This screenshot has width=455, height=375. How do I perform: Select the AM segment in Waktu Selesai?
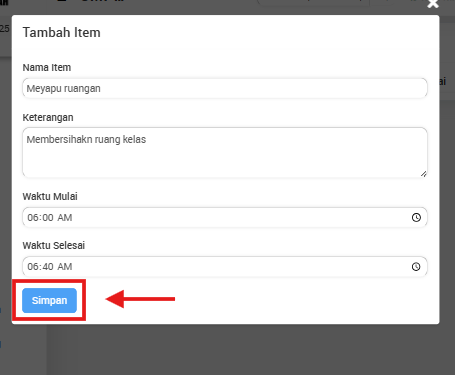point(65,267)
